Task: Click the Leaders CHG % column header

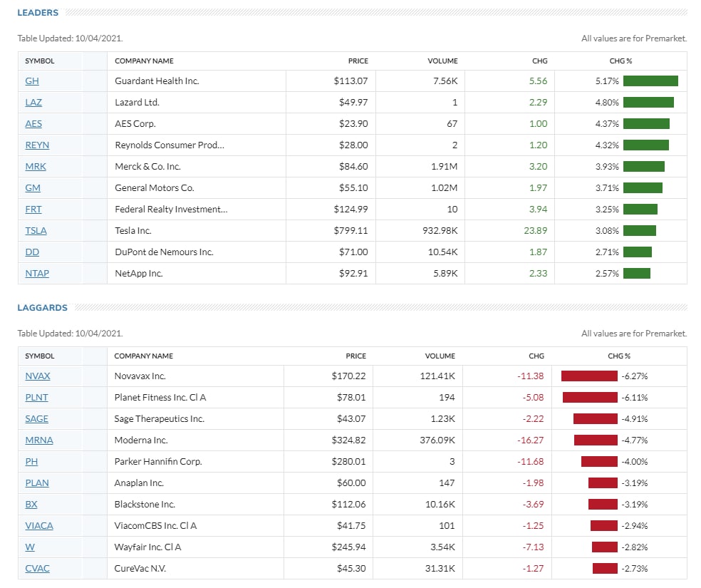Action: (620, 61)
